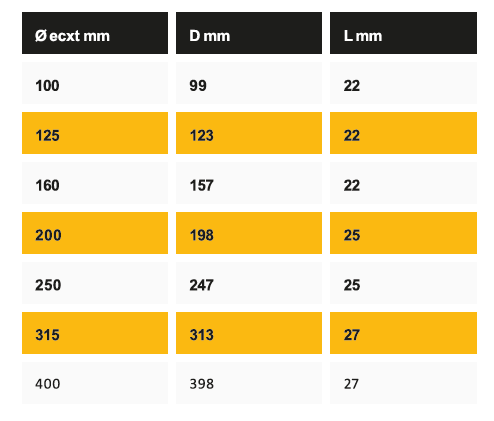
Task: Click the cell with value 250
Action: 95,283
